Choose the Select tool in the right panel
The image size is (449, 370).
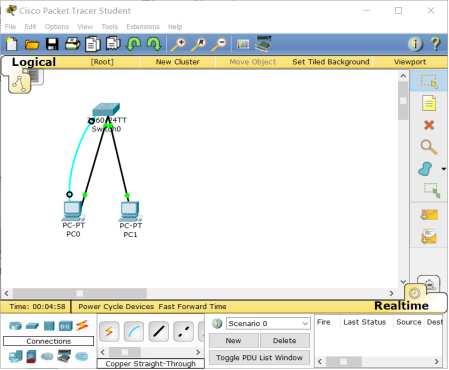[429, 82]
